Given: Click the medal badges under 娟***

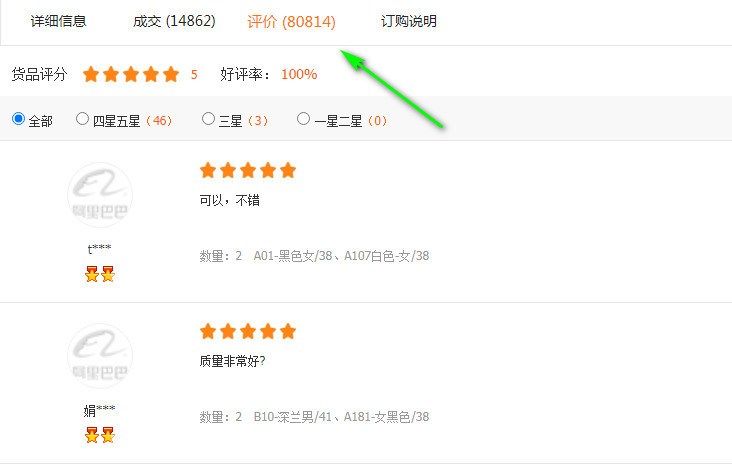Looking at the screenshot, I should 100,435.
